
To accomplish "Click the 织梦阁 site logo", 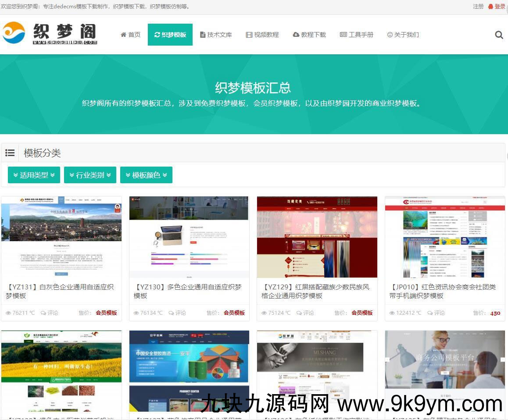I will tap(50, 33).
